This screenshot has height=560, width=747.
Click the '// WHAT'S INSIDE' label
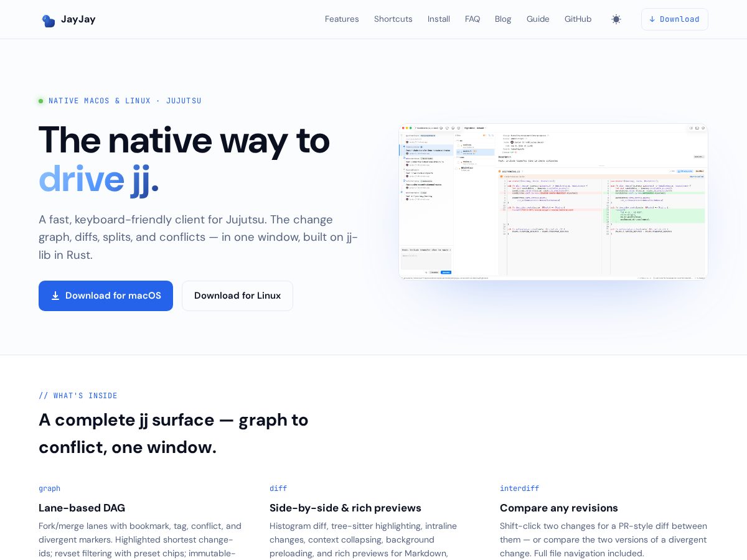(78, 396)
